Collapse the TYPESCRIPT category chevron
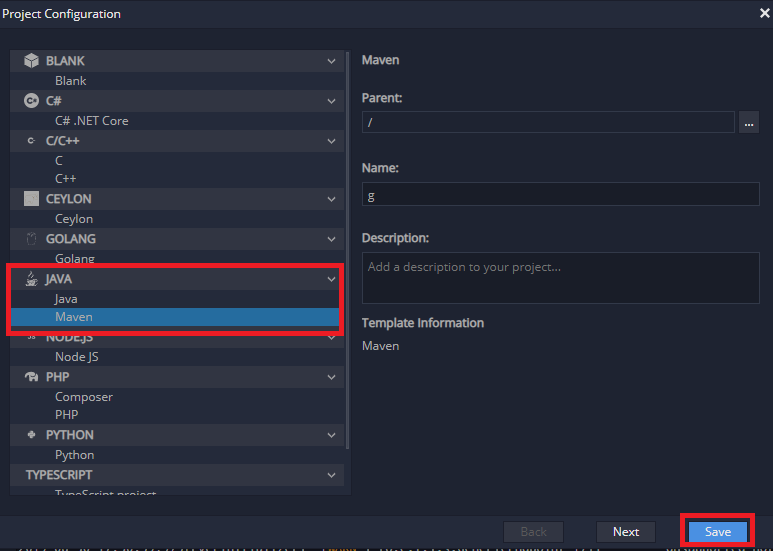The image size is (773, 551). 331,475
